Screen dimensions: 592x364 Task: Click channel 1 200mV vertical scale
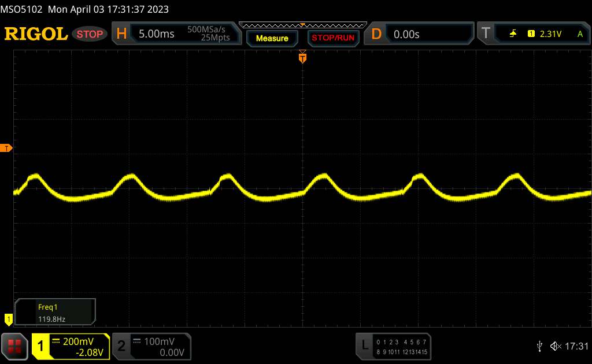pyautogui.click(x=78, y=341)
